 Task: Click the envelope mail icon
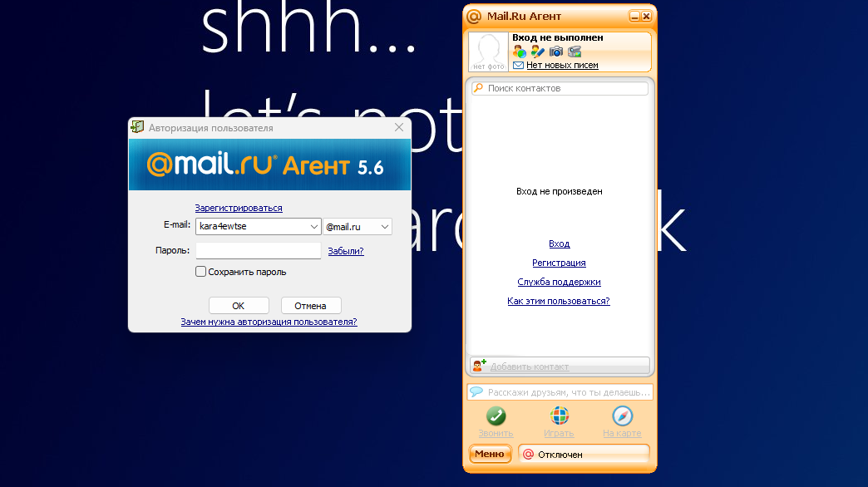pyautogui.click(x=518, y=66)
